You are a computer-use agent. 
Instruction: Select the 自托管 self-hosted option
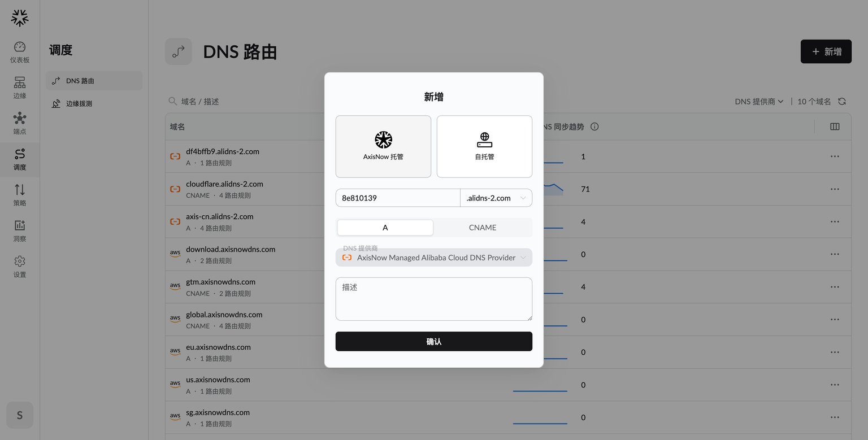[484, 147]
